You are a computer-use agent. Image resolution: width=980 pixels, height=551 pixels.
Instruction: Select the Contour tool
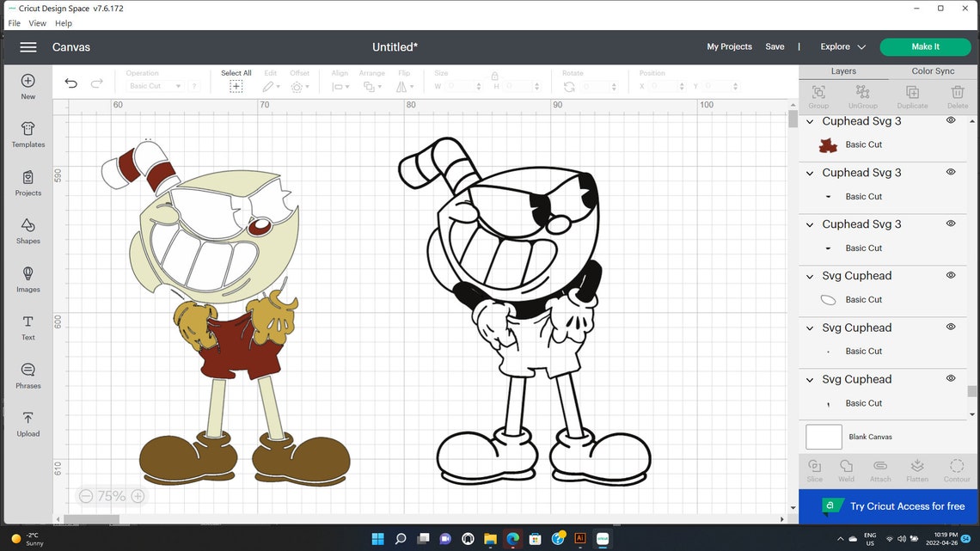point(957,470)
